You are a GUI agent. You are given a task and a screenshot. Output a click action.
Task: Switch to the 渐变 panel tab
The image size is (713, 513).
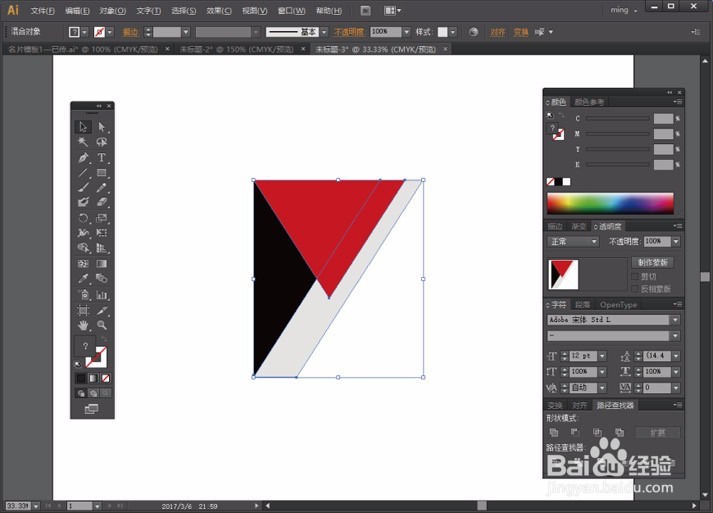point(578,226)
